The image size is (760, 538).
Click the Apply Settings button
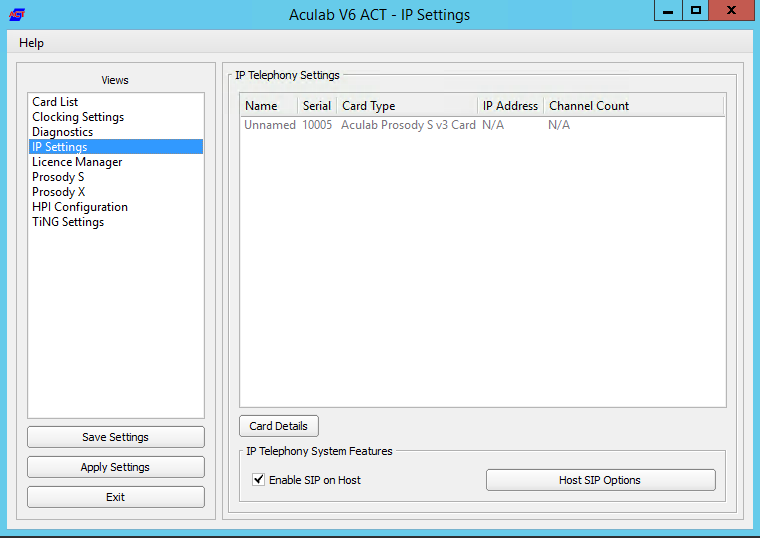tap(116, 467)
